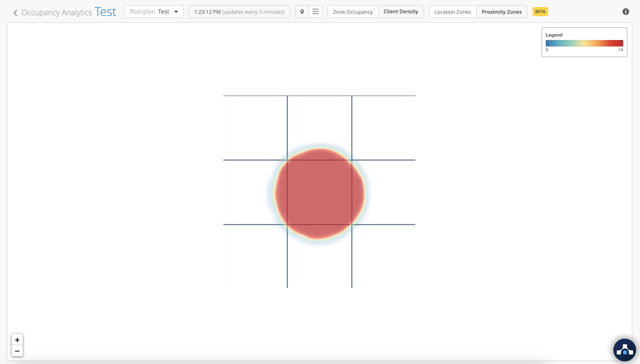Viewport: 640px width, 364px height.
Task: Open the assistant chat bubble icon
Action: [x=625, y=350]
